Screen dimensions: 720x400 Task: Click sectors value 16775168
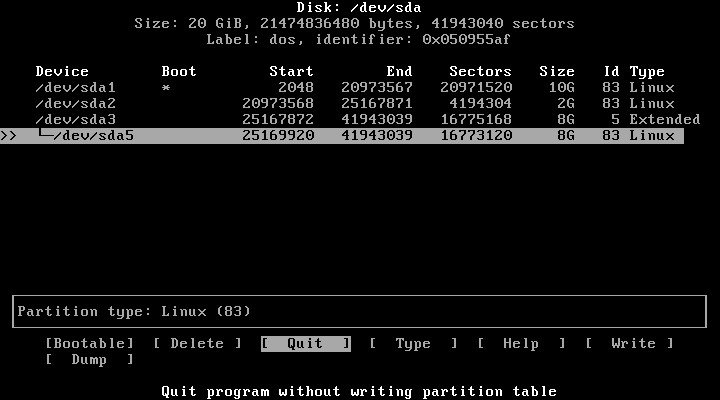tap(476, 119)
